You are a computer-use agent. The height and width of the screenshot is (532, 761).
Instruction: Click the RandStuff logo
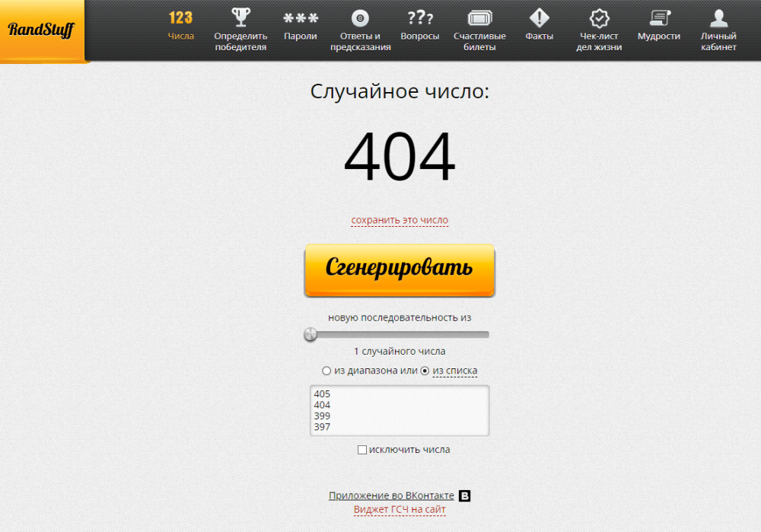coord(41,30)
